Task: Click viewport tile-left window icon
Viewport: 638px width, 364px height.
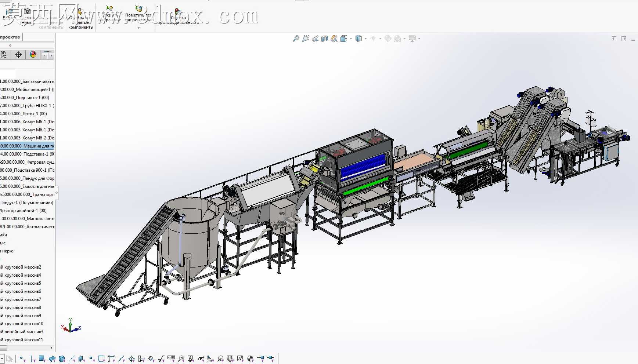Action: click(x=614, y=39)
